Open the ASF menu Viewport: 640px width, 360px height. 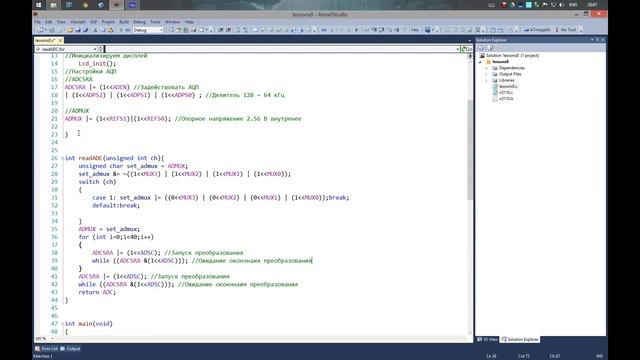pyautogui.click(x=93, y=22)
